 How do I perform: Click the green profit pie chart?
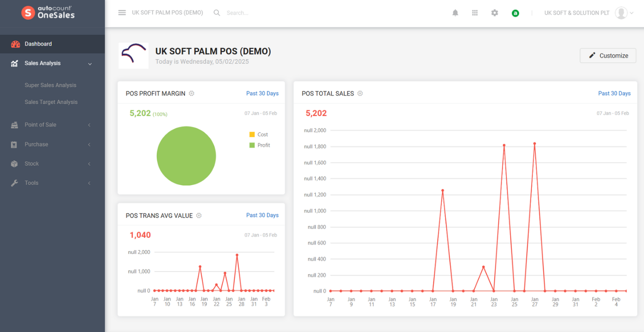186,156
